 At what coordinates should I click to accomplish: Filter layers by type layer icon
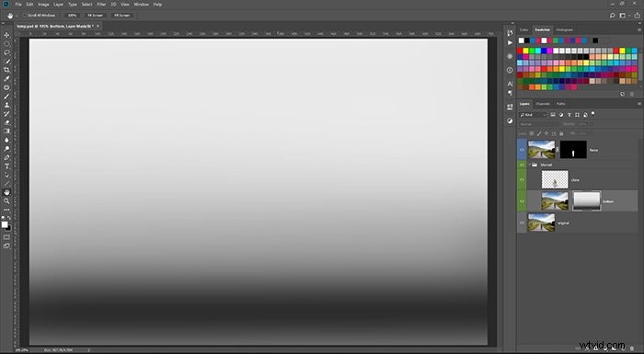(x=569, y=115)
